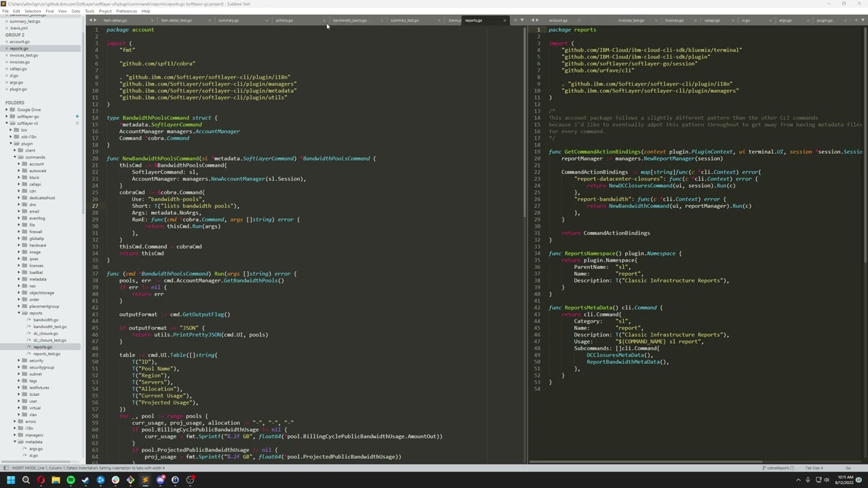Screen dimensions: 868x488
Task: Select the firewall folder icon
Action: (x=25, y=231)
